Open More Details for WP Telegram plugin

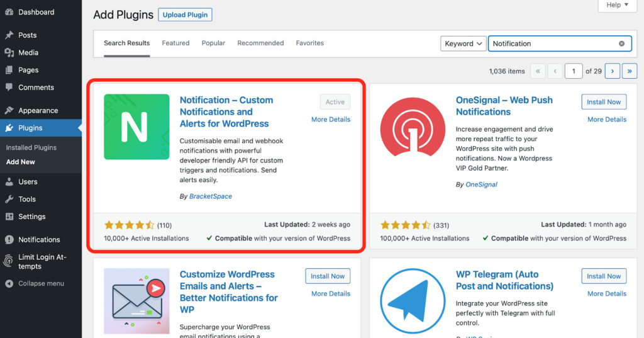(x=607, y=293)
